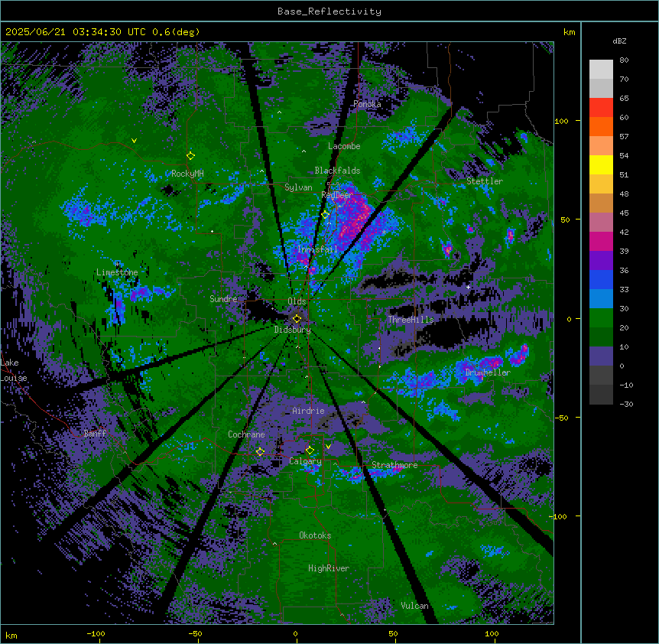Select the purple 36 dBZ legend band
Image resolution: width=659 pixels, height=644 pixels.
pos(601,260)
